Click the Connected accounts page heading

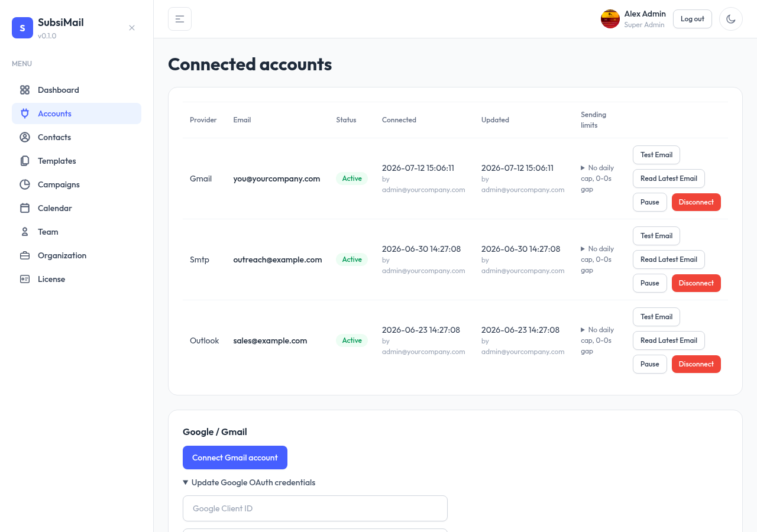(x=250, y=64)
